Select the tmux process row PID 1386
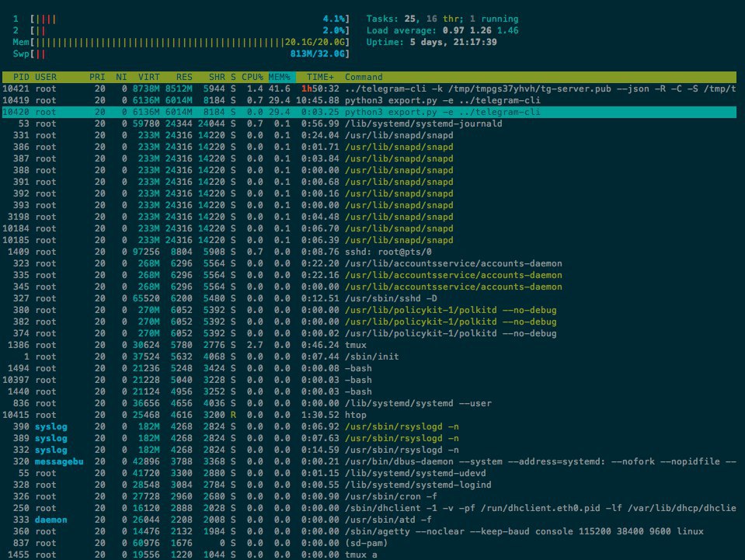The width and height of the screenshot is (745, 560). click(369, 345)
